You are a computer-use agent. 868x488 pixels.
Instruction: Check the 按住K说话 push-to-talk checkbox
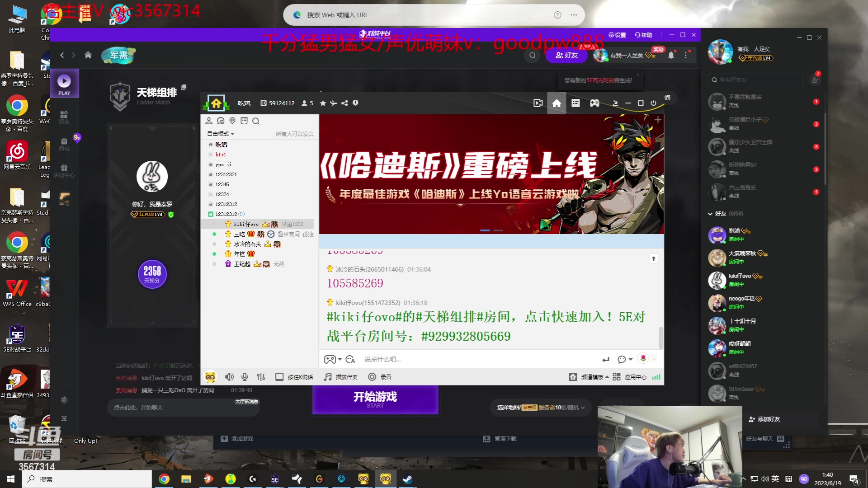[279, 377]
